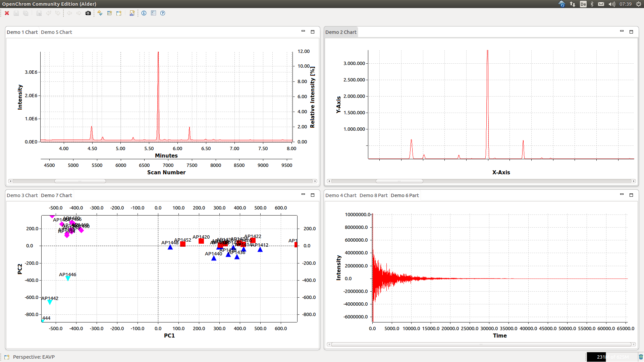Open the system power gear menu
The image size is (644, 362).
pos(639,4)
